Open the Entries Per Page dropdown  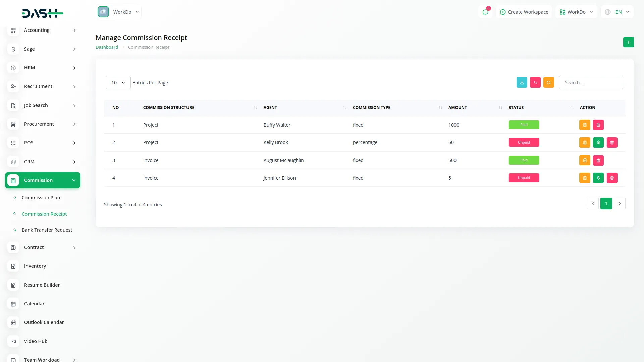click(118, 82)
